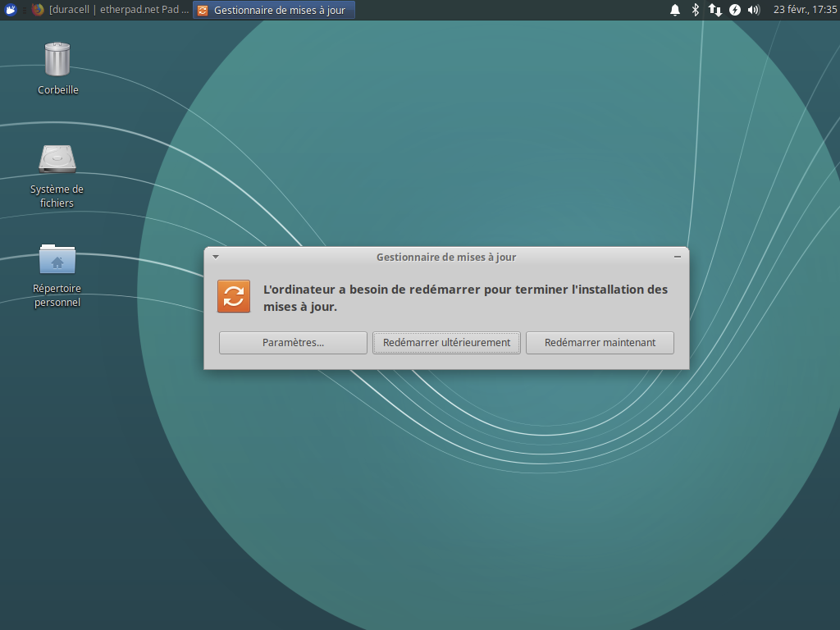This screenshot has width=840, height=630.
Task: Minimize the Gestionnaire de mises à jour dialog
Action: 678,257
